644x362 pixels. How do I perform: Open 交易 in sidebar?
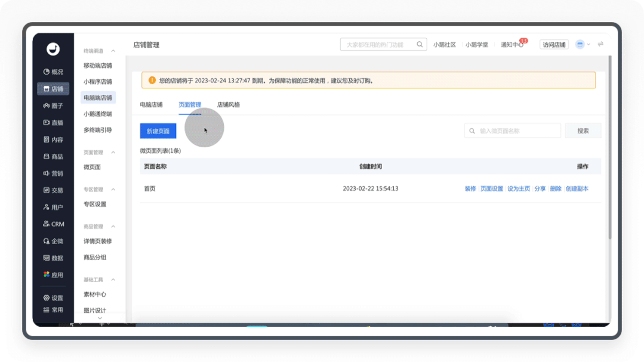tap(53, 190)
